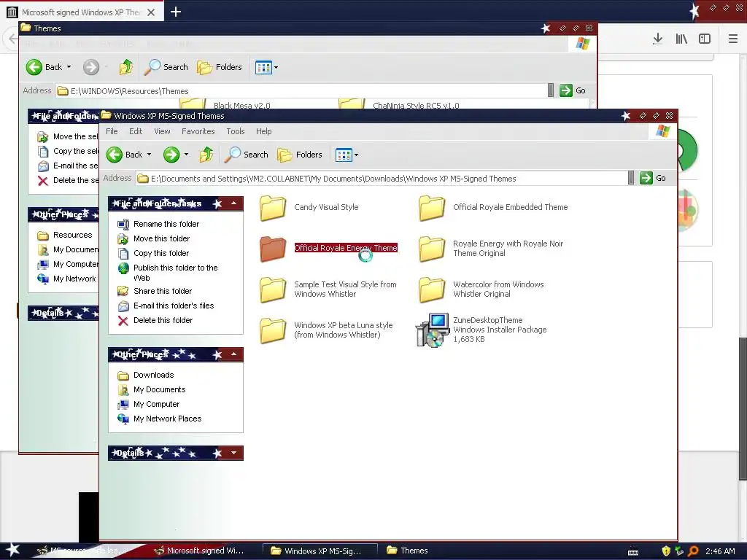Click Back arrow in MS-Signed Themes window
This screenshot has height=560, width=747.
pos(115,155)
